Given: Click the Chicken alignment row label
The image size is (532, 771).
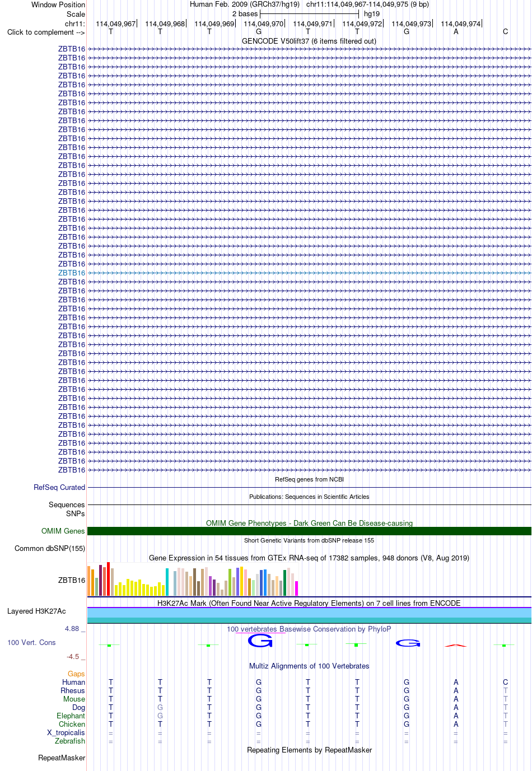Looking at the screenshot, I should 72,724.
